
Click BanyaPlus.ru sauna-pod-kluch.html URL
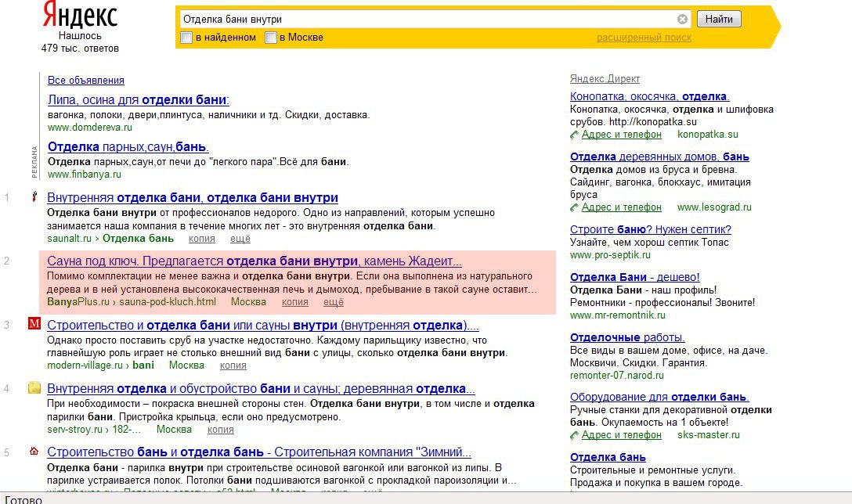point(132,302)
